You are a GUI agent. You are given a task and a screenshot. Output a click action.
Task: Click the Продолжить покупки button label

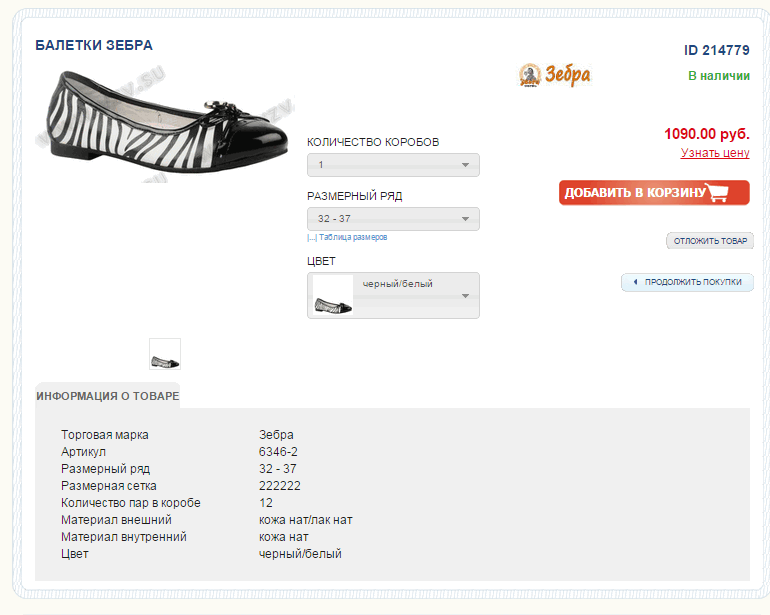pyautogui.click(x=693, y=283)
